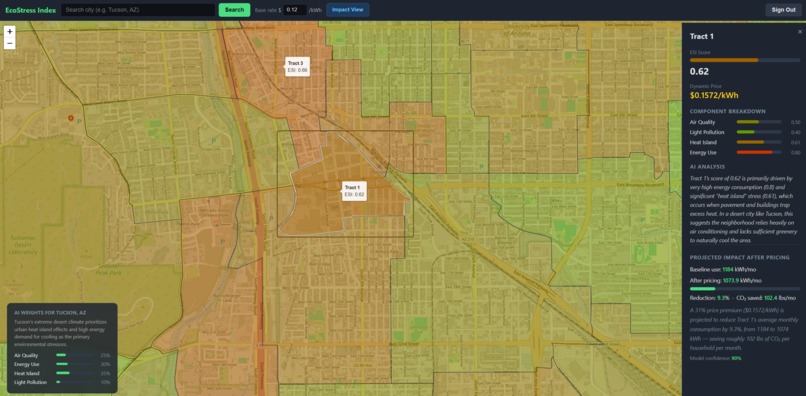
Task: Click the after-pricing reduction progress bar
Action: pyautogui.click(x=744, y=289)
